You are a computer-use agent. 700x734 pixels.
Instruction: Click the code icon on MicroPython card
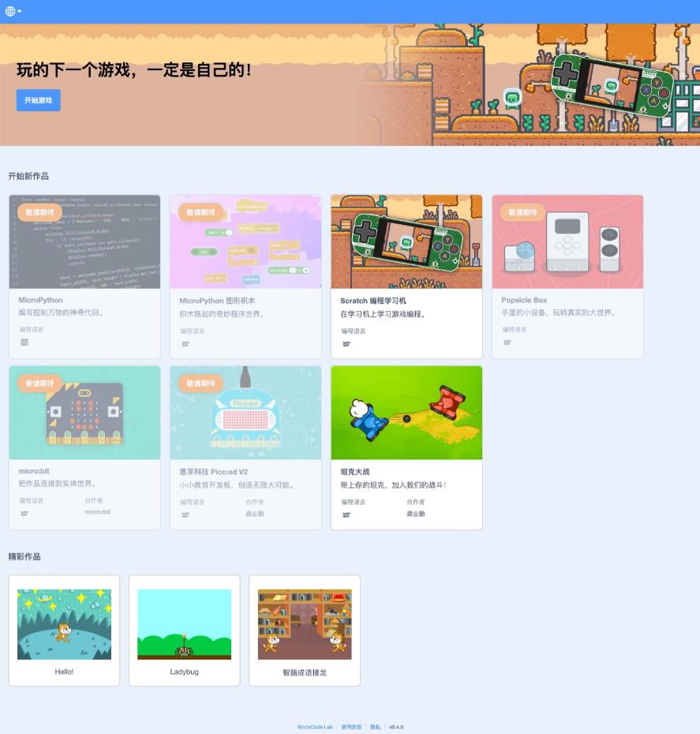click(x=24, y=342)
